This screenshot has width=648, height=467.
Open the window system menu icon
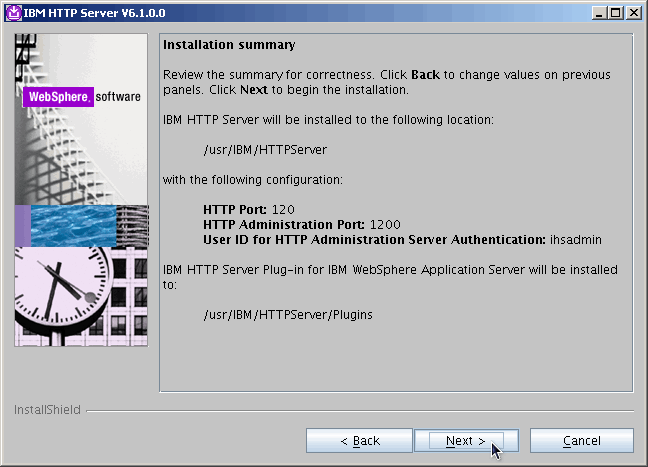(x=11, y=11)
